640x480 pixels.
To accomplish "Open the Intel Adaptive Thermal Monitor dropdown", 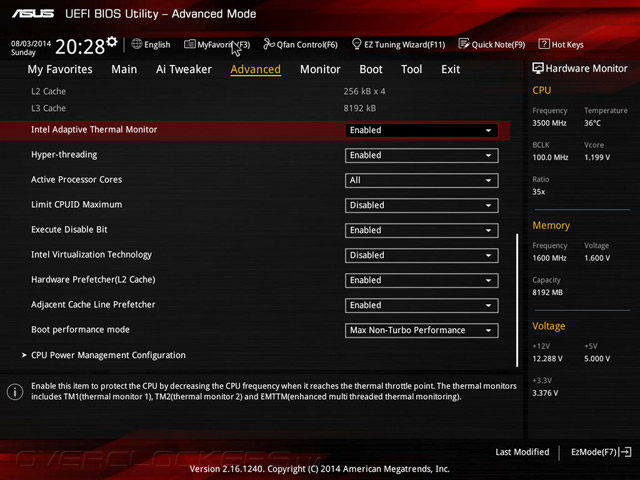I will (422, 130).
